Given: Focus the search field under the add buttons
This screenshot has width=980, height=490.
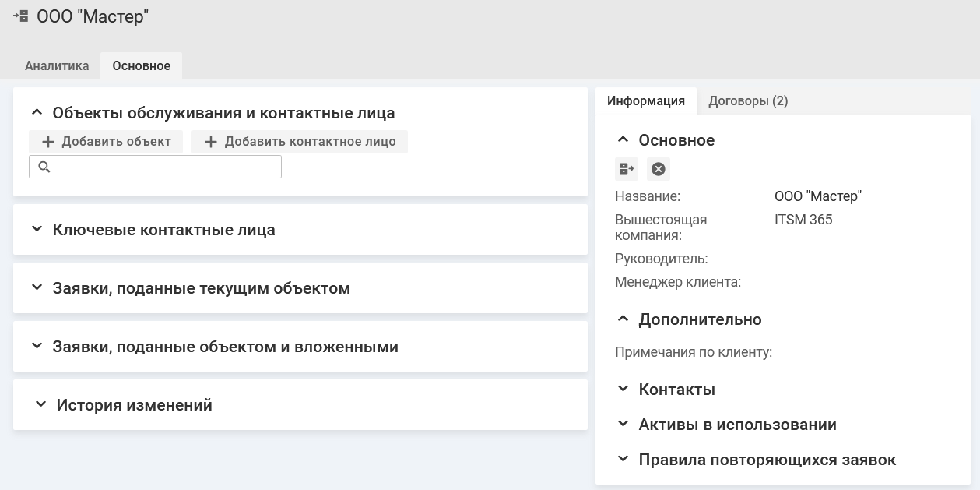Looking at the screenshot, I should point(163,167).
